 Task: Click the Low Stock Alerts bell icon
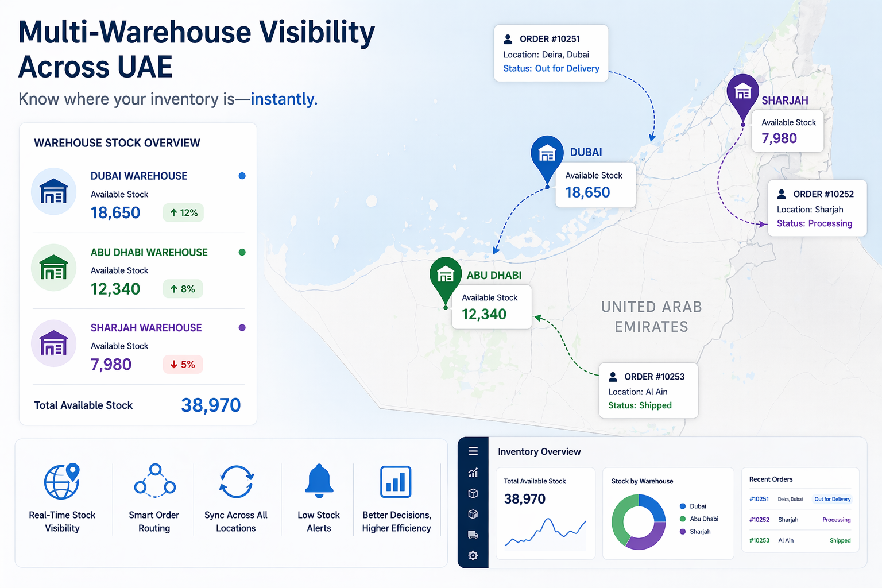(319, 481)
